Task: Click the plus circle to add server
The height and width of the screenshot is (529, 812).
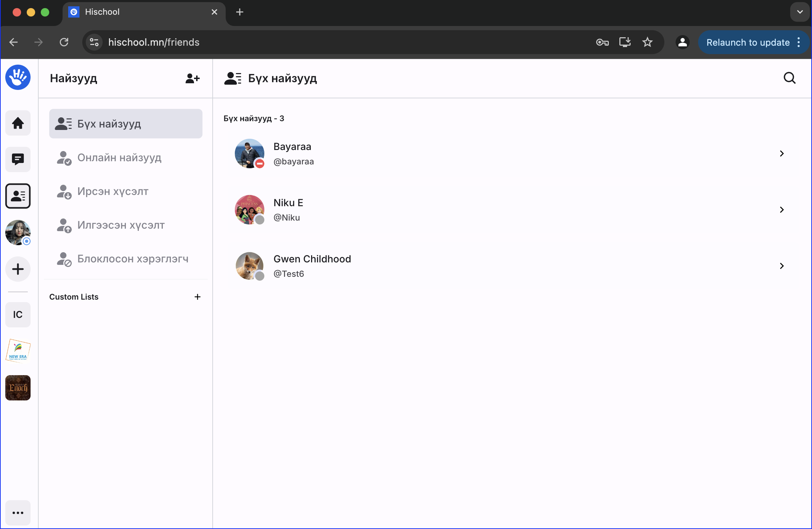Action: tap(18, 269)
